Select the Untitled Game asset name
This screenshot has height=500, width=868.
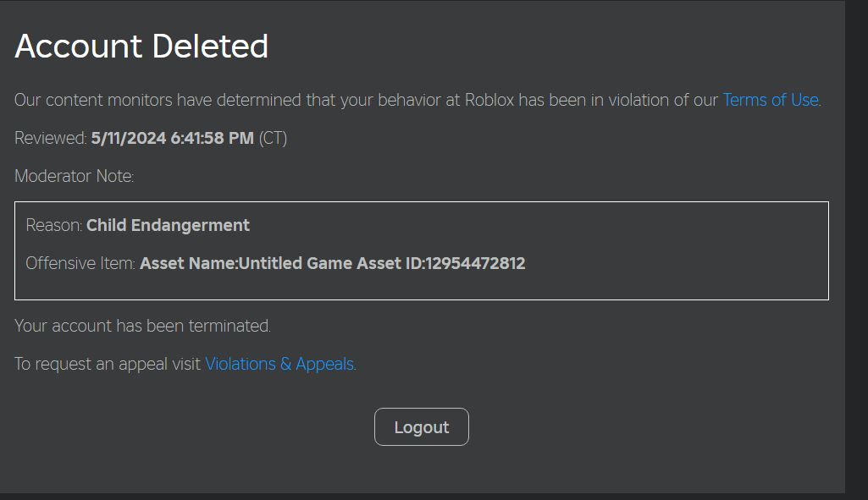295,263
